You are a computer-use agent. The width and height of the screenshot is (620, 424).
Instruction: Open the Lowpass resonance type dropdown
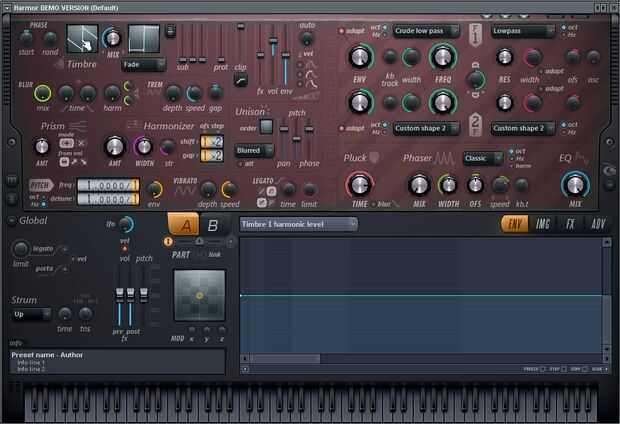point(522,31)
